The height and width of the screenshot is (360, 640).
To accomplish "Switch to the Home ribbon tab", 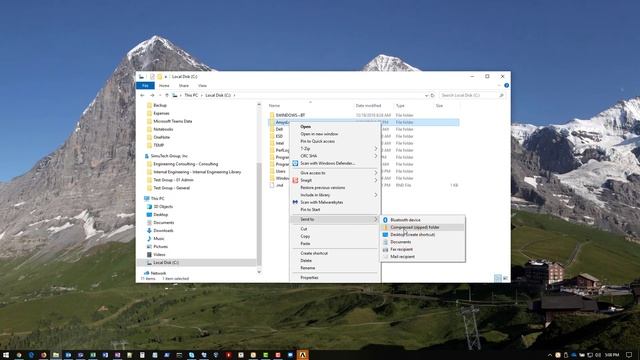I will point(164,86).
